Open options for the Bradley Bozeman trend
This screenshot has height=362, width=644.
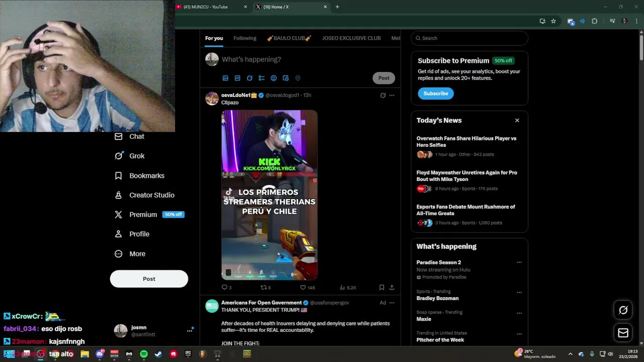(519, 292)
